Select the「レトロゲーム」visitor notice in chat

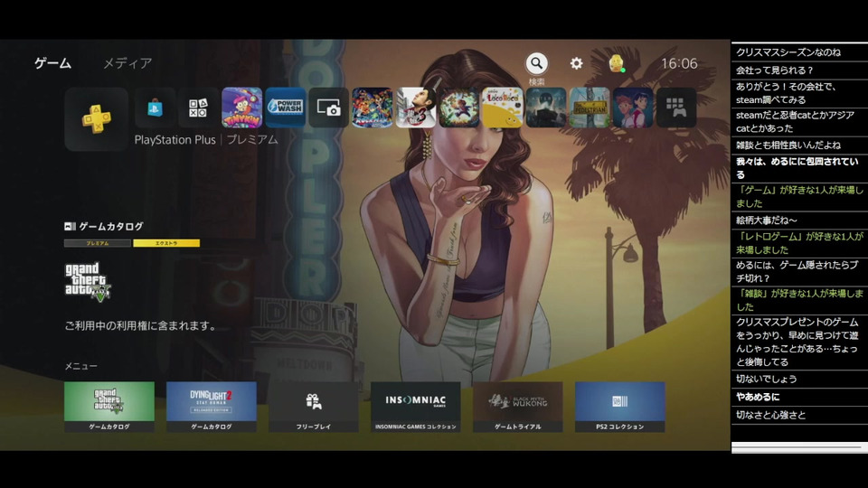coord(799,243)
